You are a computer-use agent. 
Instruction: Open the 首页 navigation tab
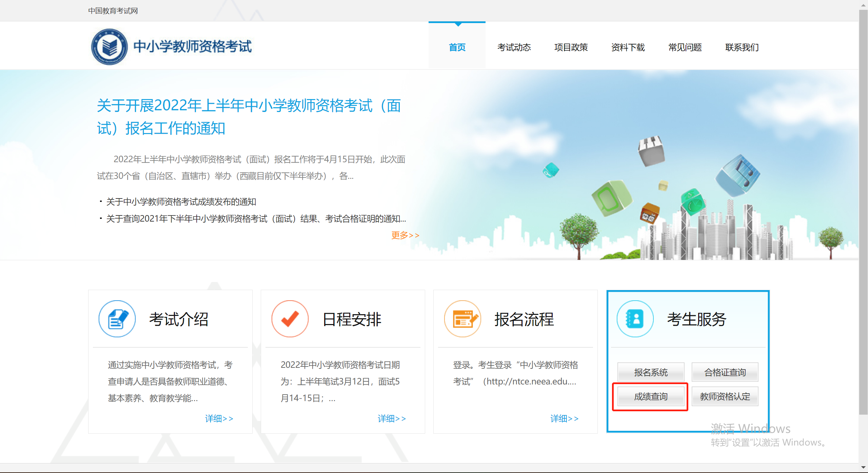tap(457, 47)
